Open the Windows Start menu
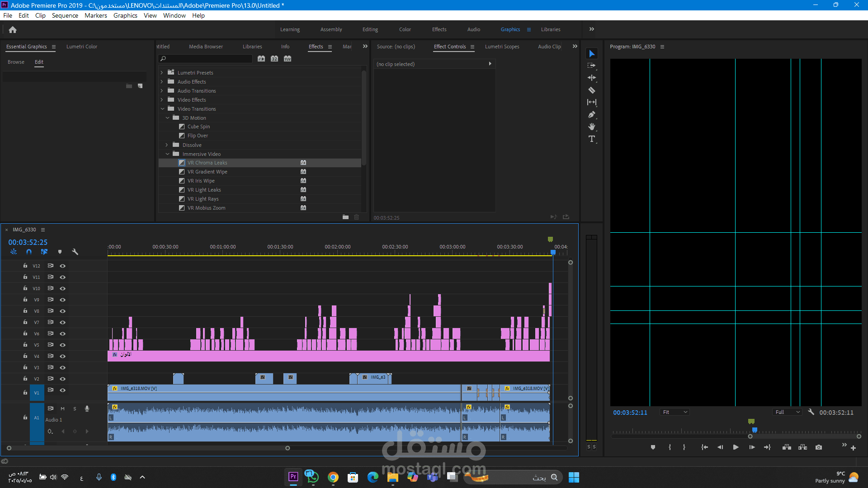Viewport: 868px width, 488px height. tap(574, 477)
